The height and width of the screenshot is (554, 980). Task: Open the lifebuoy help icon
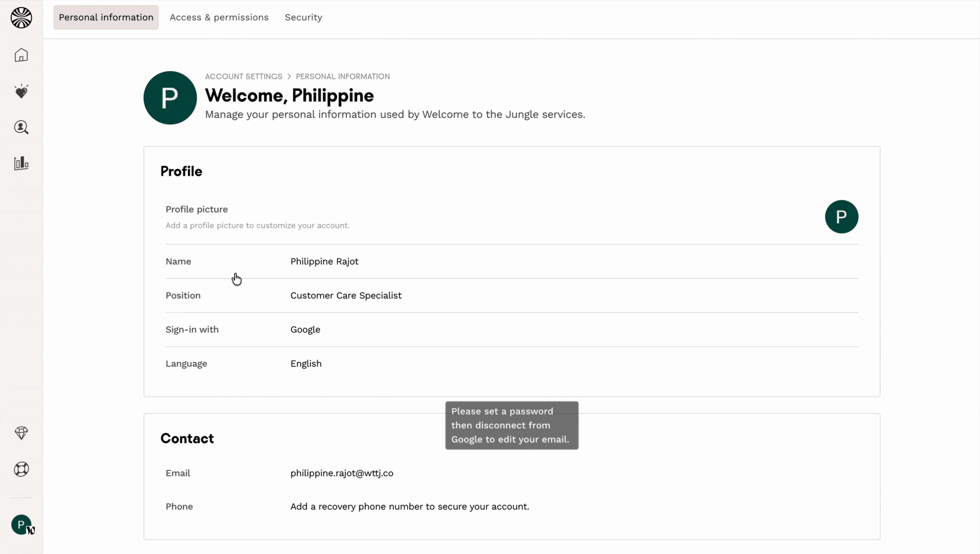pos(21,469)
